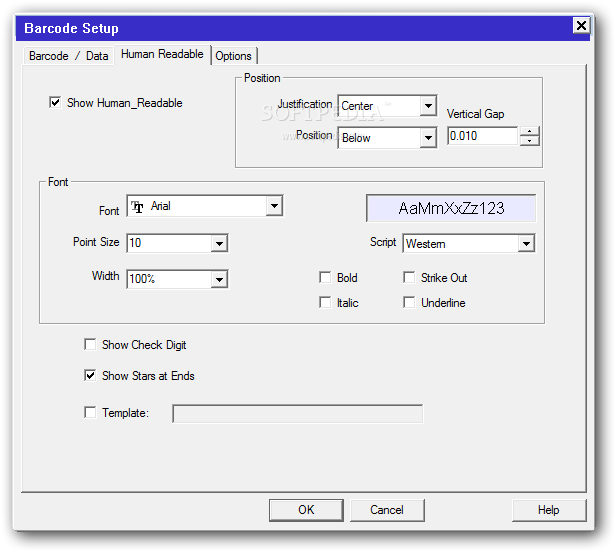Open the Justification dropdown
616x552 pixels.
pos(428,106)
